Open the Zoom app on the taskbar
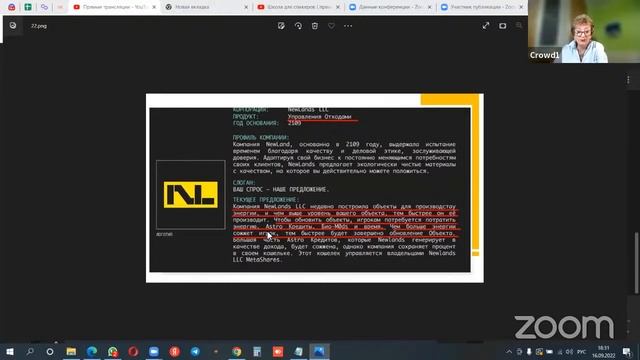 (154, 351)
